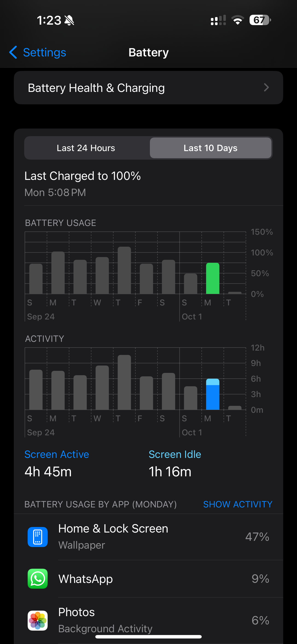Viewport: 297px width, 644px height.
Task: Select the first Sunday Sep 24 activity bar
Action: click(36, 389)
